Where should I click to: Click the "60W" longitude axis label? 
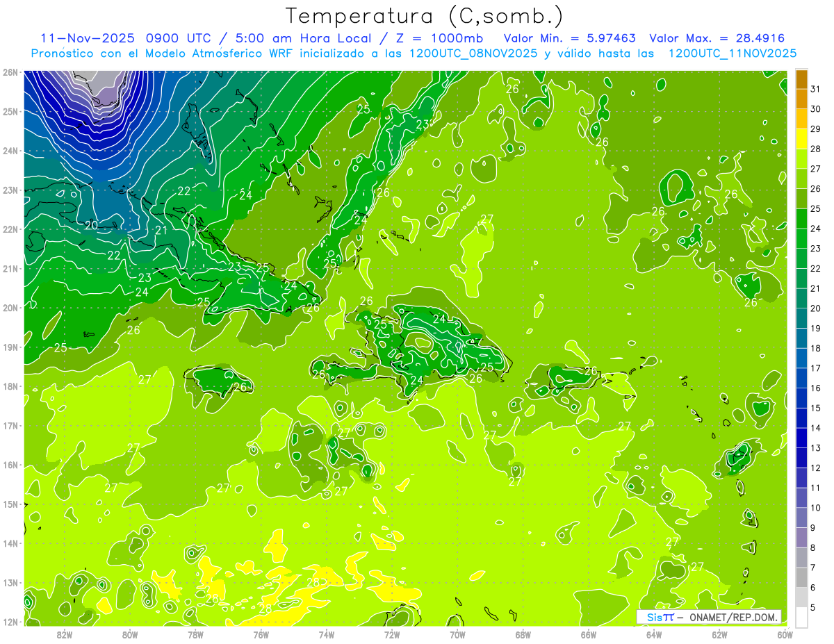point(785,634)
